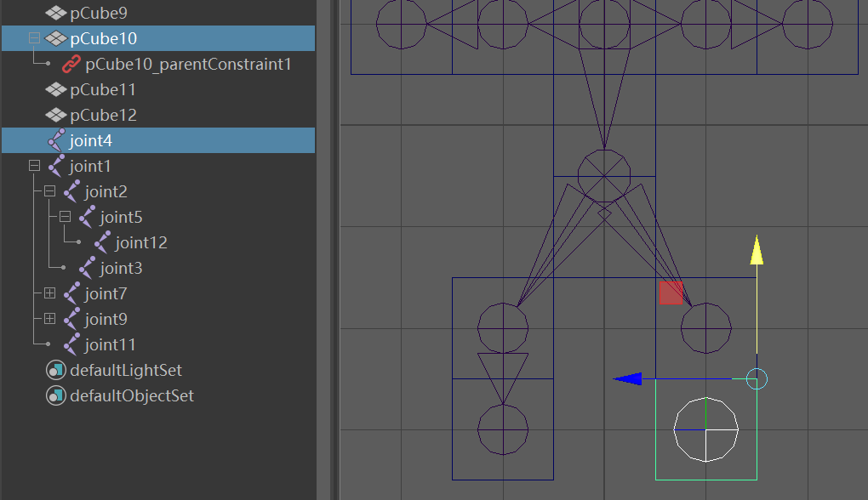The image size is (868, 500).
Task: Click the joint11 bone icon
Action: [x=69, y=344]
